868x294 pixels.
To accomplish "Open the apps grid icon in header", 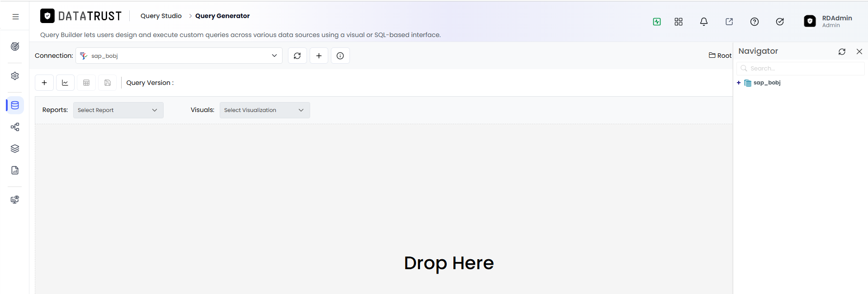I will pyautogui.click(x=679, y=22).
